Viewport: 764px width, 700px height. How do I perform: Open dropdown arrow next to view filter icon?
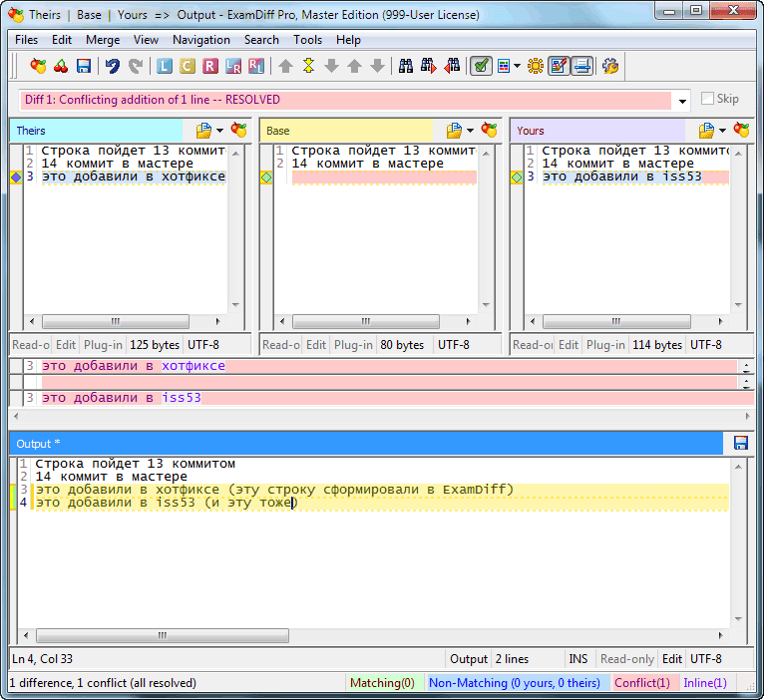point(517,66)
